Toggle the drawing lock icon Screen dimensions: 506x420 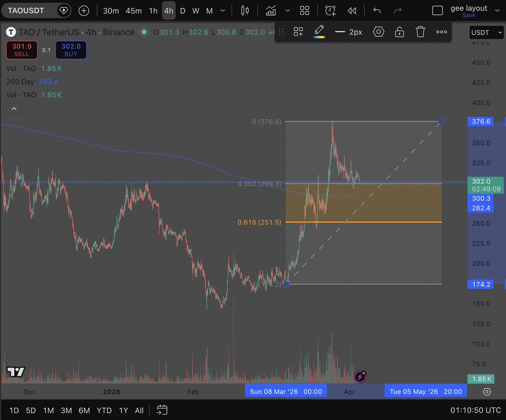click(399, 32)
